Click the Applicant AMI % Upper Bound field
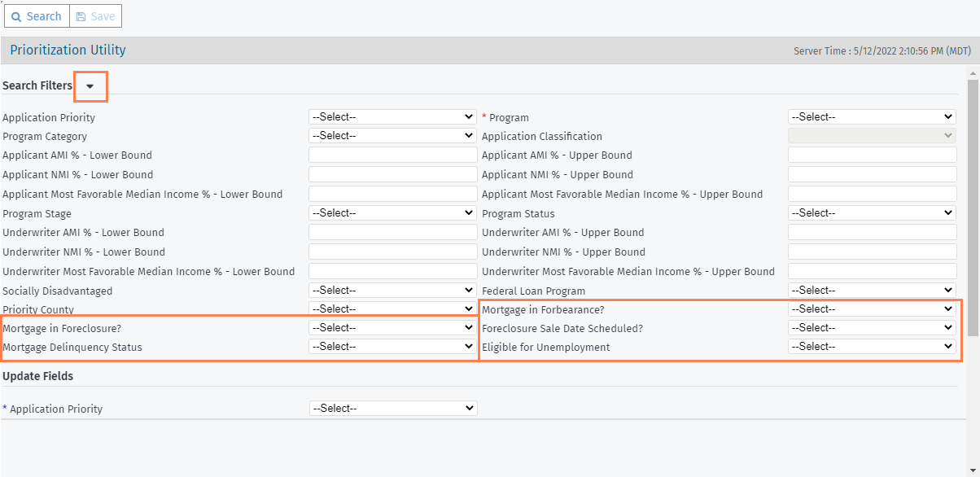Image resolution: width=980 pixels, height=477 pixels. (872, 155)
